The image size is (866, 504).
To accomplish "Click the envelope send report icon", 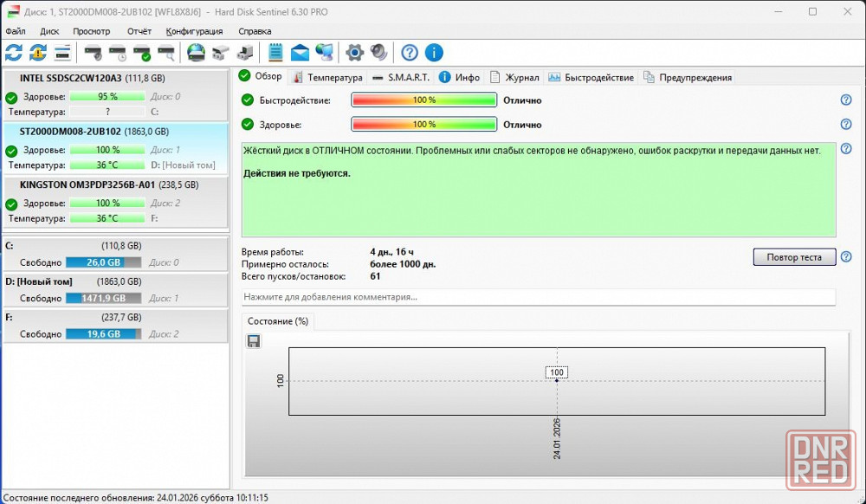I will coord(300,53).
